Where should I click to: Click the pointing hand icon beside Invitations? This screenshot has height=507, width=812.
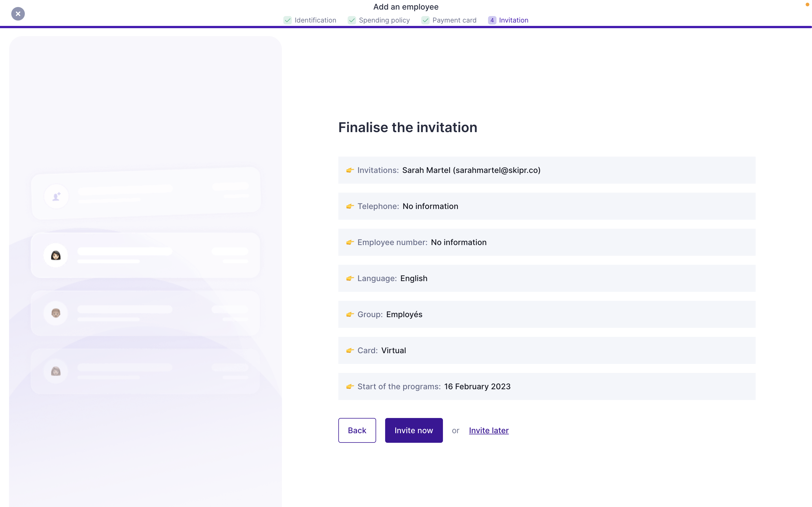(350, 170)
